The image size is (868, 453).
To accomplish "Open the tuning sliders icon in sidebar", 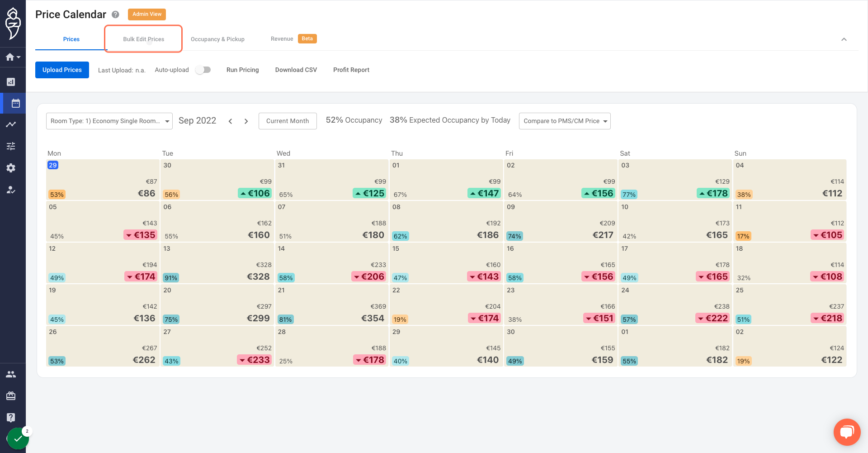I will [11, 146].
